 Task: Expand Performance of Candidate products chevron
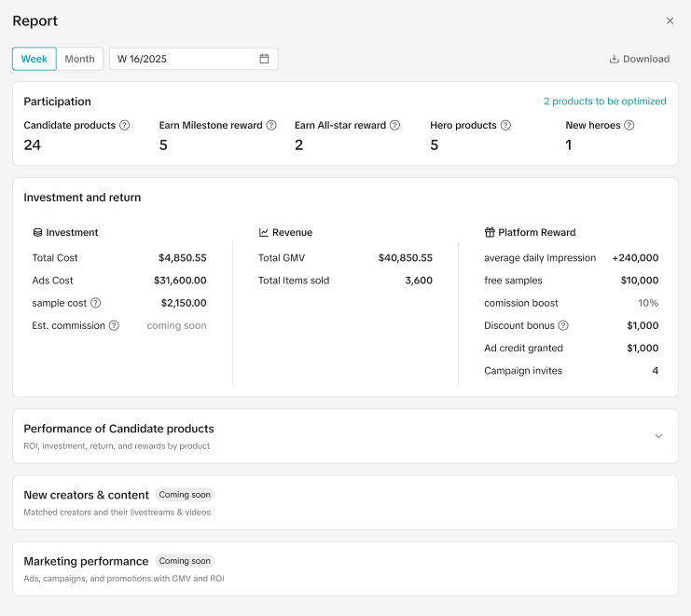tap(658, 436)
